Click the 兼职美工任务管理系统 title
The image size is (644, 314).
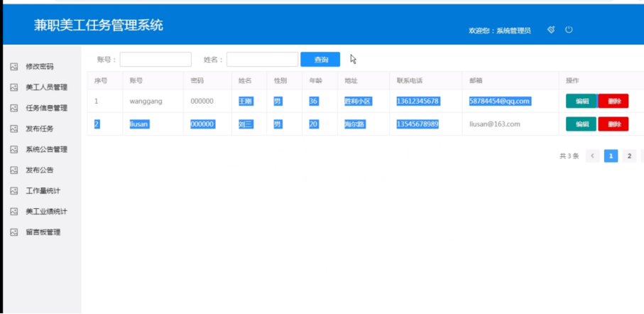[99, 26]
